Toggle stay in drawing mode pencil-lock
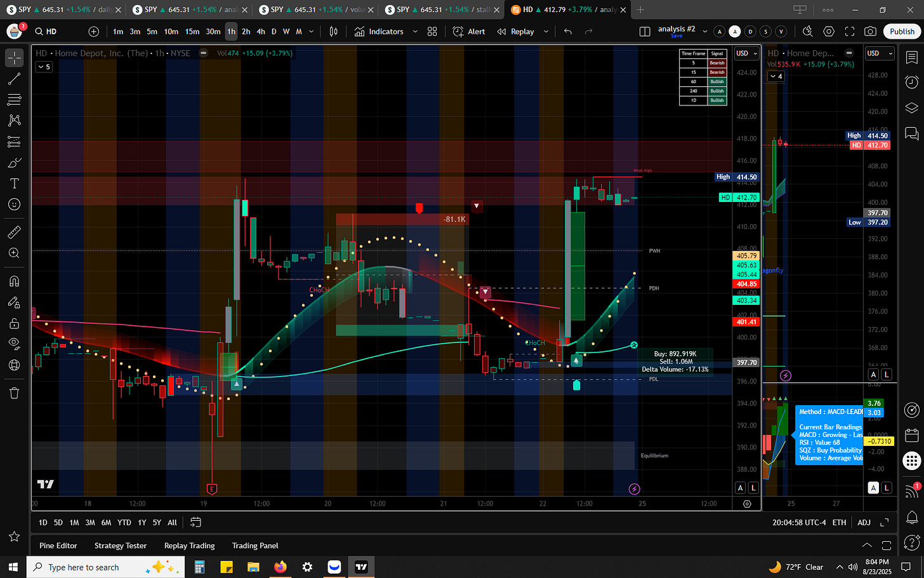Screen dimensions: 924x578 coord(14,302)
